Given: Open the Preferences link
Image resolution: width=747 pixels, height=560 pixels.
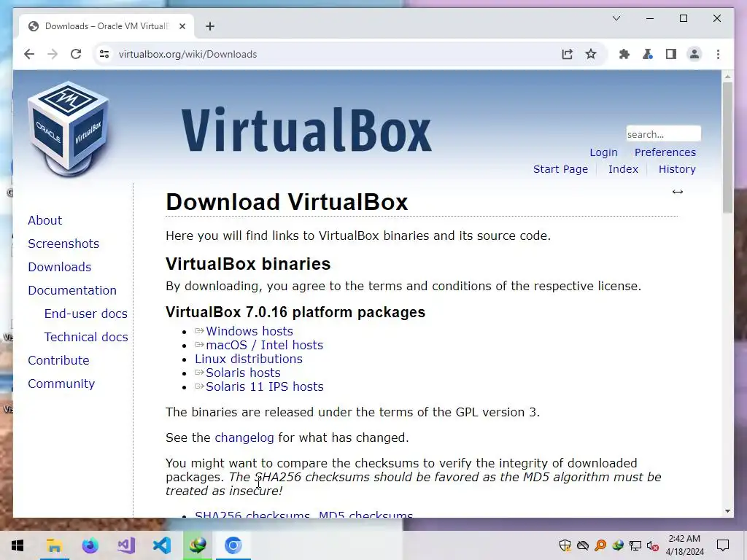Looking at the screenshot, I should 665,152.
